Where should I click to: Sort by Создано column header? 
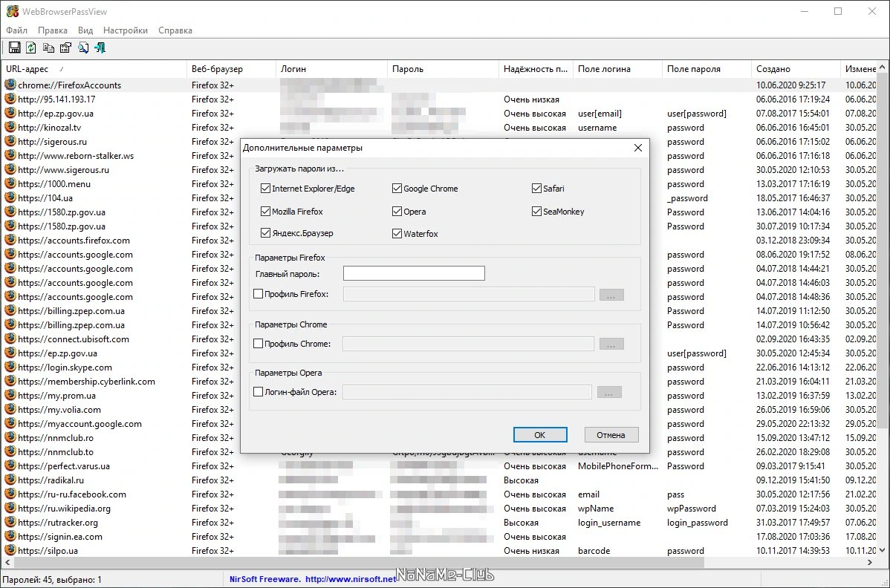[795, 68]
